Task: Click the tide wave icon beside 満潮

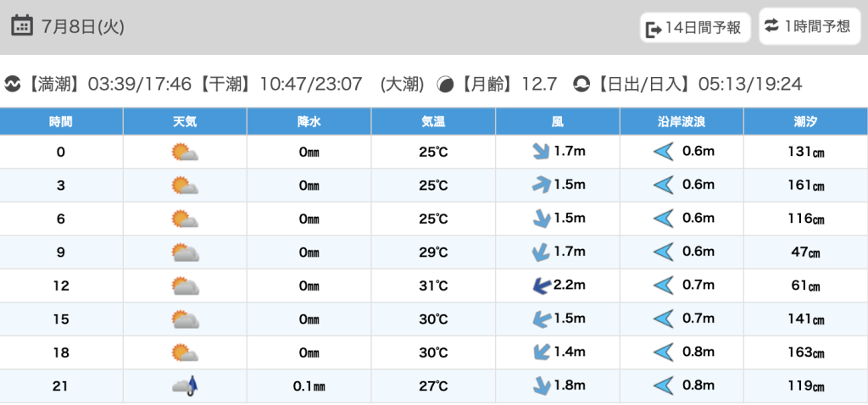Action: (x=13, y=84)
